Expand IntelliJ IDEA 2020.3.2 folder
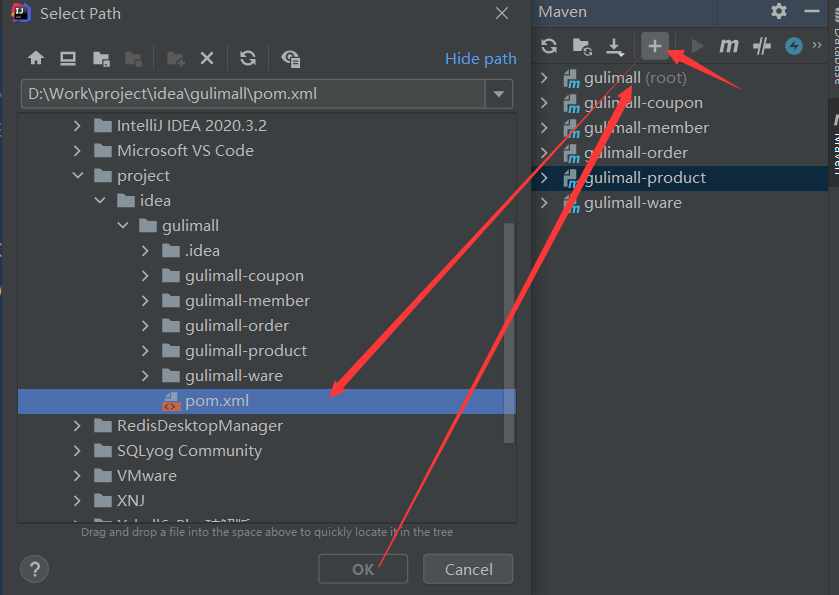The image size is (839, 595). [77, 126]
